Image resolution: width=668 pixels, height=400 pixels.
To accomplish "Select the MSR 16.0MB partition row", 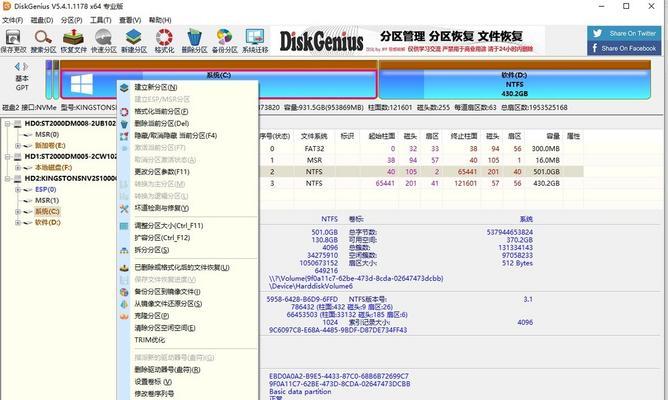I will [x=421, y=160].
